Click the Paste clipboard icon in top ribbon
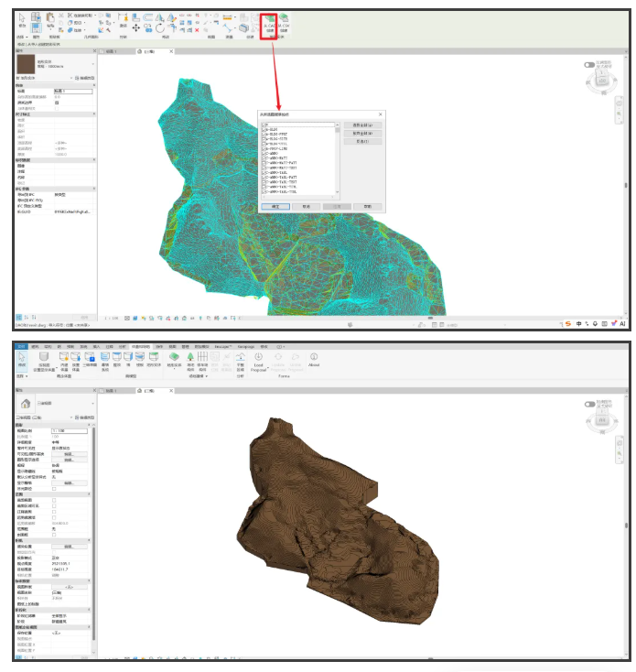Image resolution: width=636 pixels, height=672 pixels. (50, 19)
